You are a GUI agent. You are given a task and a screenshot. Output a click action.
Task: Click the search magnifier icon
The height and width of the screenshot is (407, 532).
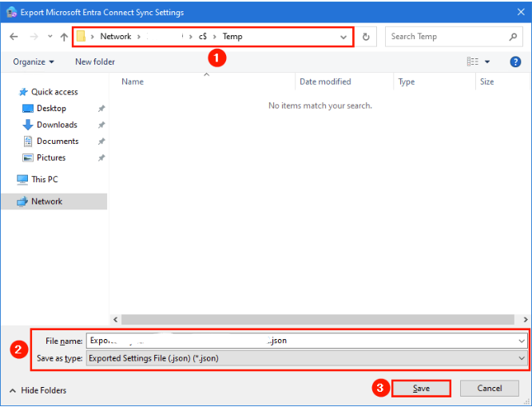click(513, 37)
